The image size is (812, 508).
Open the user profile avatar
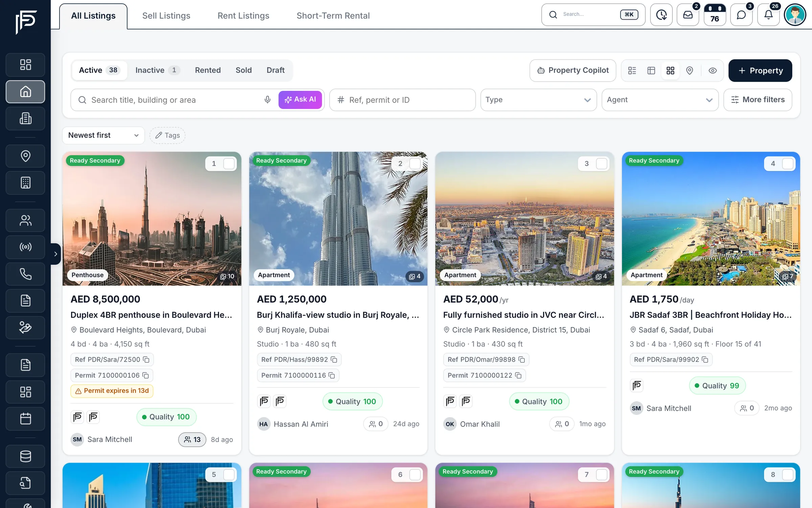click(795, 15)
